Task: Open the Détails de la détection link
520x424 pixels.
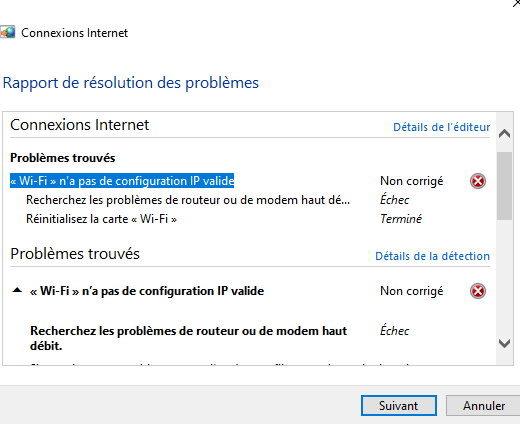Action: point(432,256)
